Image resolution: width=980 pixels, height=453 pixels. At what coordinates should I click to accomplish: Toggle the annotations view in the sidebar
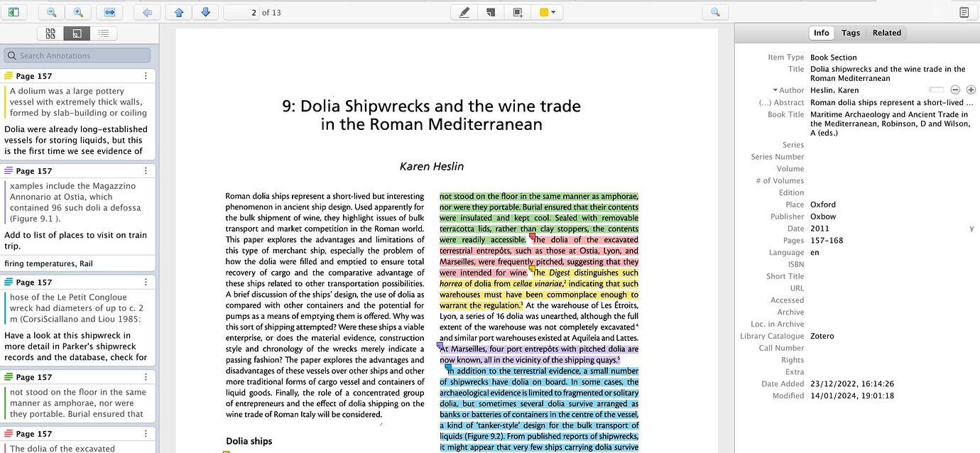coord(77,33)
